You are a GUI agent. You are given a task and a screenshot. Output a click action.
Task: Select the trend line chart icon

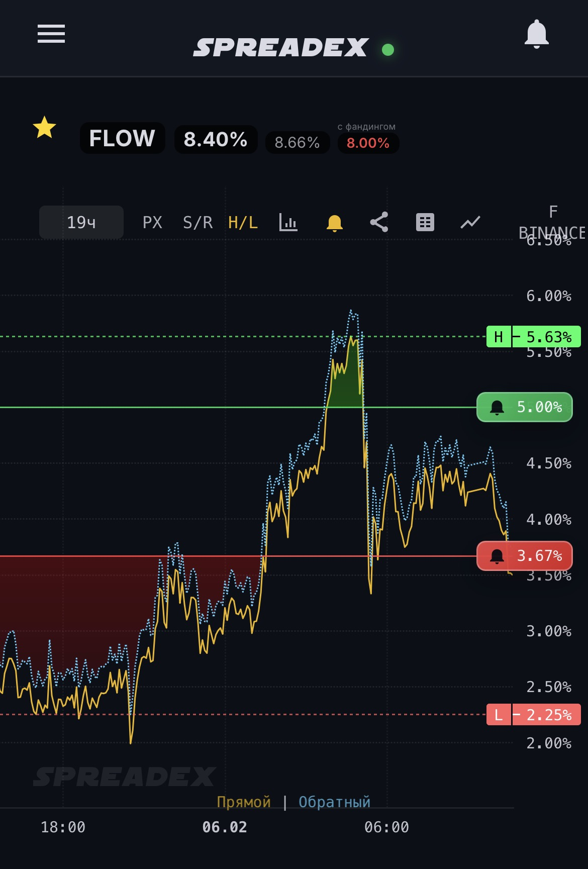[470, 222]
